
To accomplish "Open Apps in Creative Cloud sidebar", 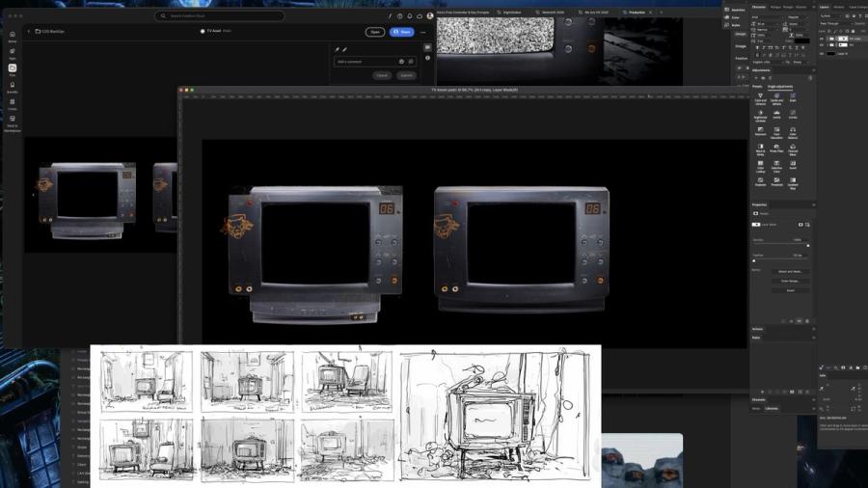I will pos(13,53).
